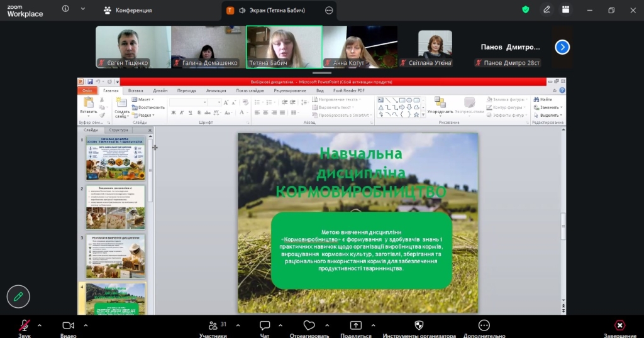Click the green annotation pencil button
This screenshot has height=338, width=644.
18,296
